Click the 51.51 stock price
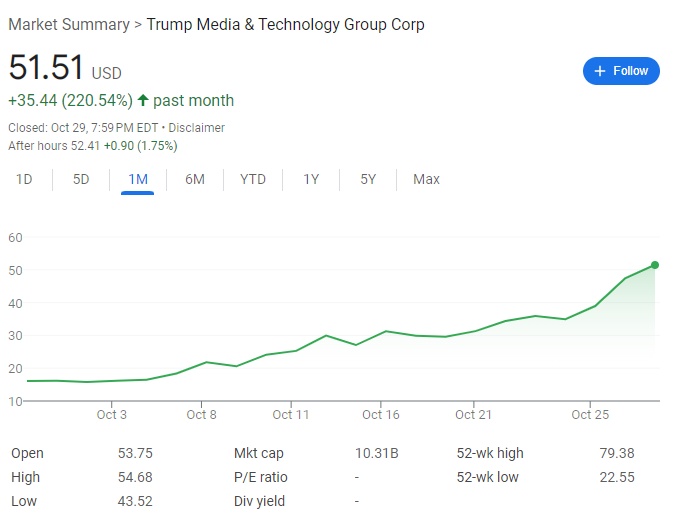This screenshot has height=528, width=674. tap(46, 68)
